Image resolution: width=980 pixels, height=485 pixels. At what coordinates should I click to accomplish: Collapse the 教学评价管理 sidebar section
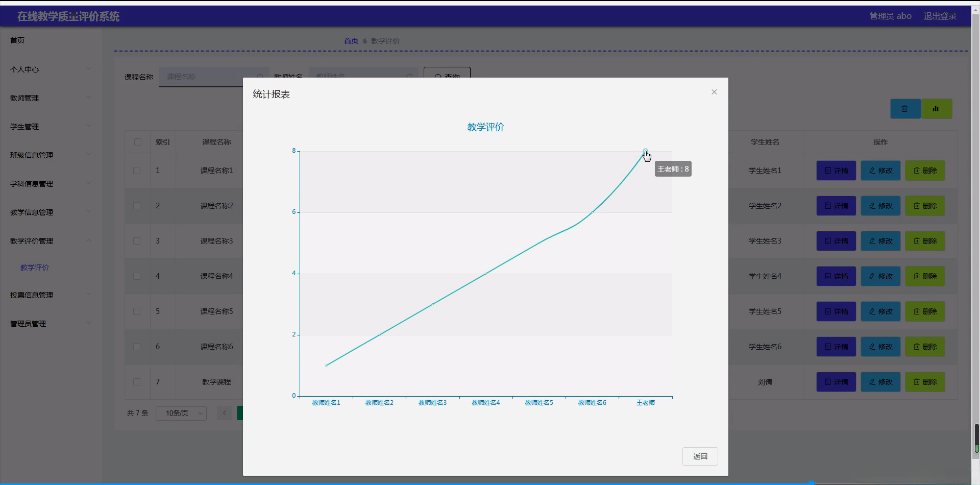click(50, 240)
